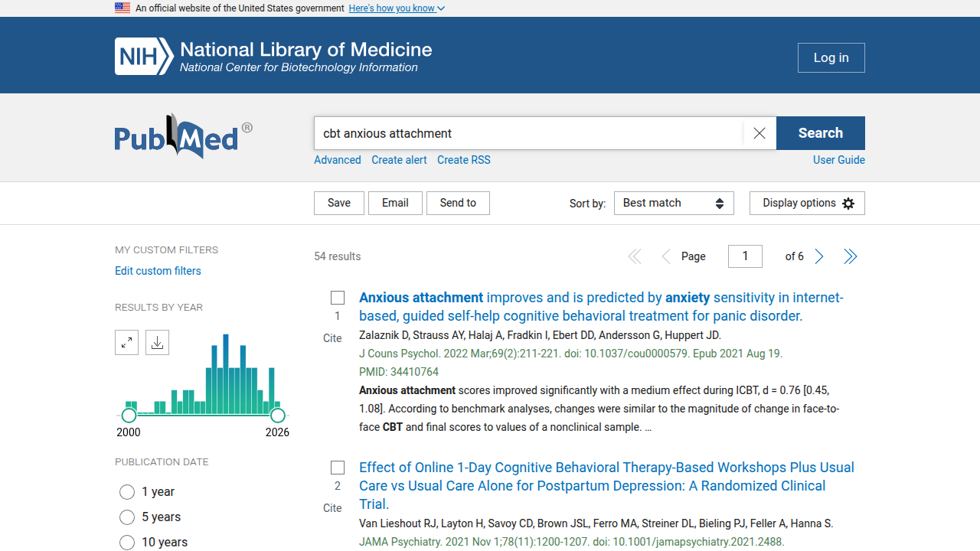Viewport: 980px width, 551px height.
Task: Click the Log in button
Action: click(x=831, y=57)
